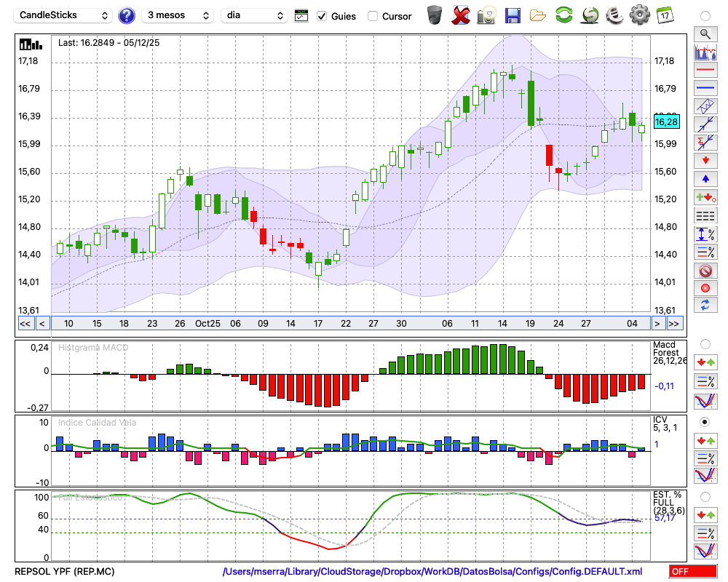Click the main chart lines percent tool
Screen dimensions: 728x582
click(705, 252)
